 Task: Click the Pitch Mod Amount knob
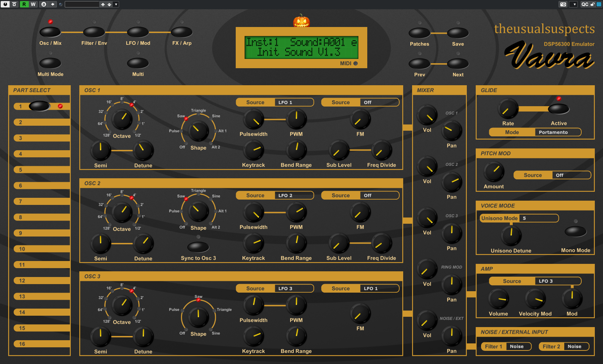coord(494,172)
